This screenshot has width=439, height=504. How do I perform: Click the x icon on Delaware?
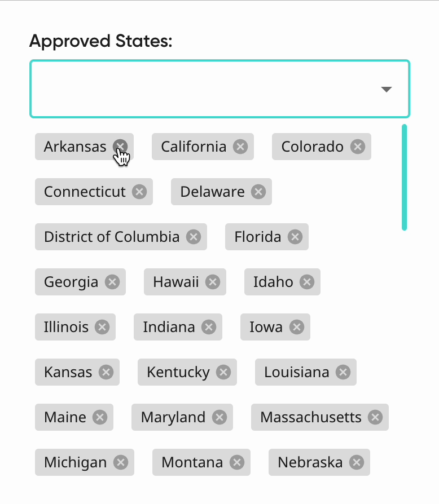[258, 192]
